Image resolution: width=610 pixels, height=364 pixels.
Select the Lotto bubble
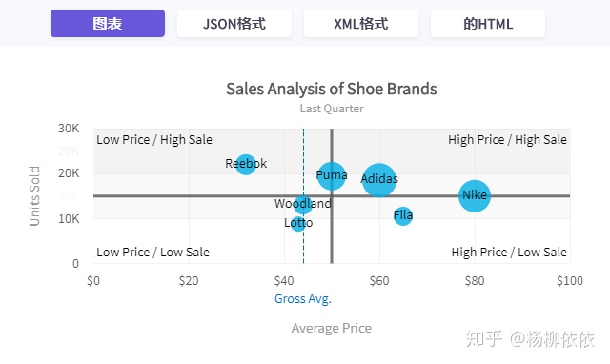tap(298, 224)
